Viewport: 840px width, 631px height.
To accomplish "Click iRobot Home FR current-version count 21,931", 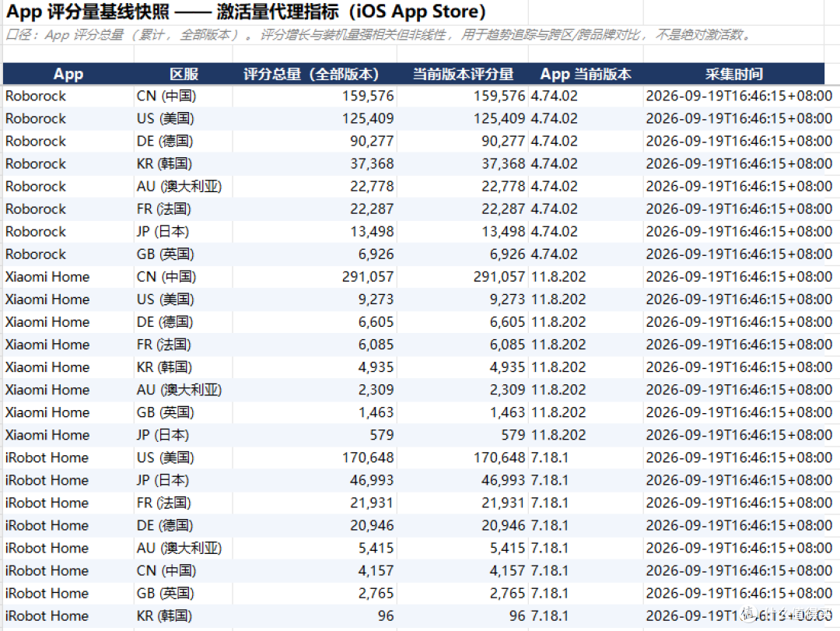I will pos(503,503).
